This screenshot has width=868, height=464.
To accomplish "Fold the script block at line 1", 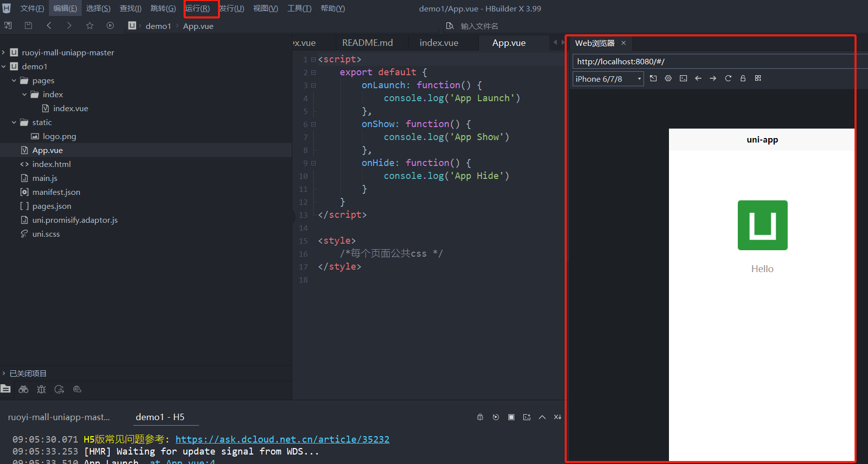I will point(313,59).
